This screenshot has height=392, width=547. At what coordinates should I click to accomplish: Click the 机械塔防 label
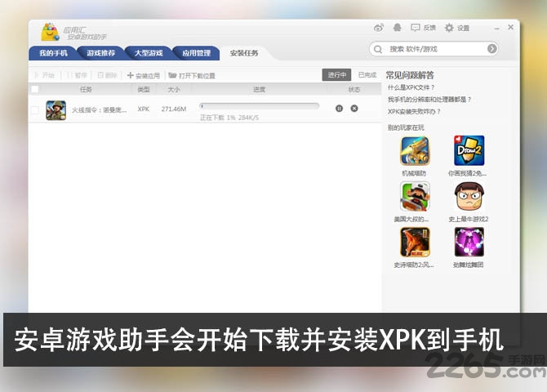click(x=414, y=173)
